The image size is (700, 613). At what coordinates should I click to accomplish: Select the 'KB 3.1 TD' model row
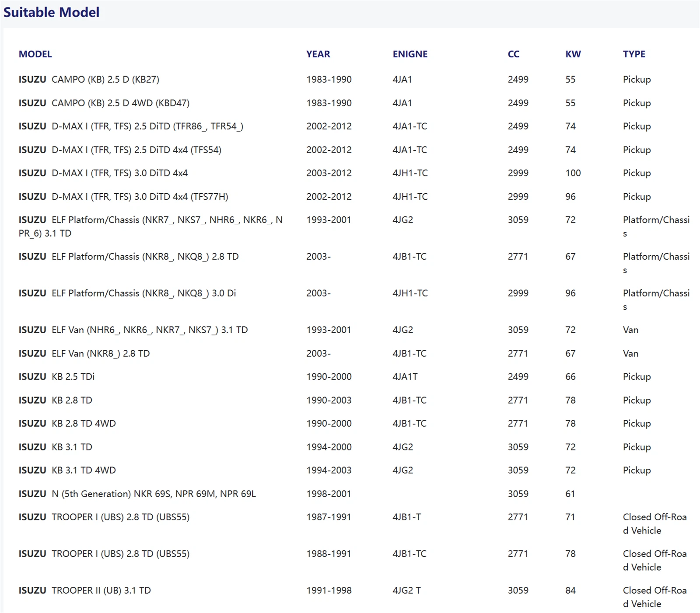(x=55, y=447)
